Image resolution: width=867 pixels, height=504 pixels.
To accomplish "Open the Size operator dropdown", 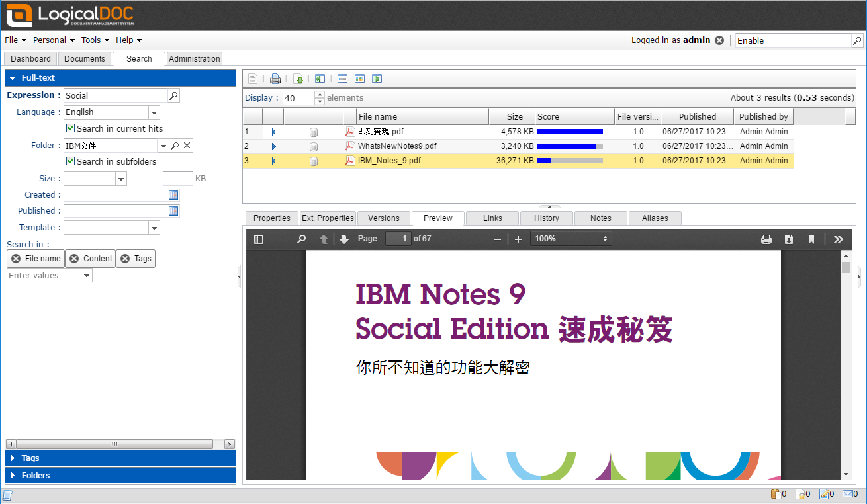I will pos(121,179).
